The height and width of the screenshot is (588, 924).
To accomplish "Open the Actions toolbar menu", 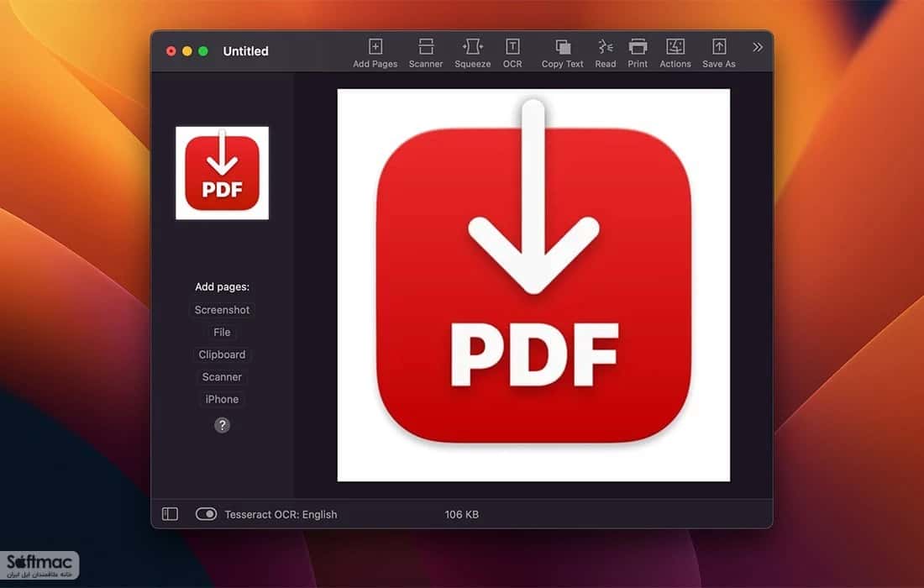I will click(x=675, y=53).
